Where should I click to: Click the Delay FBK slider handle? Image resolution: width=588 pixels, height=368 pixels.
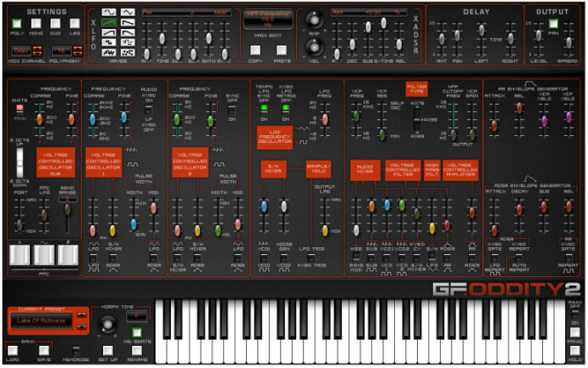(x=457, y=36)
